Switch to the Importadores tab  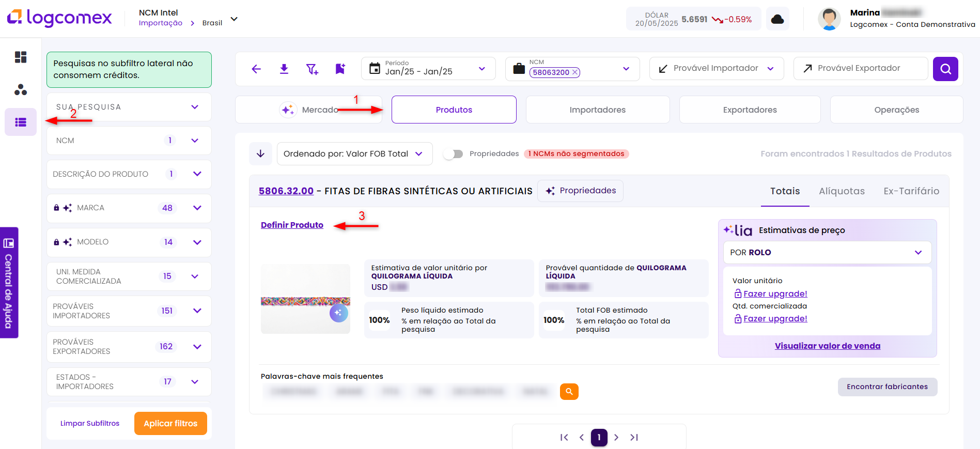(597, 110)
